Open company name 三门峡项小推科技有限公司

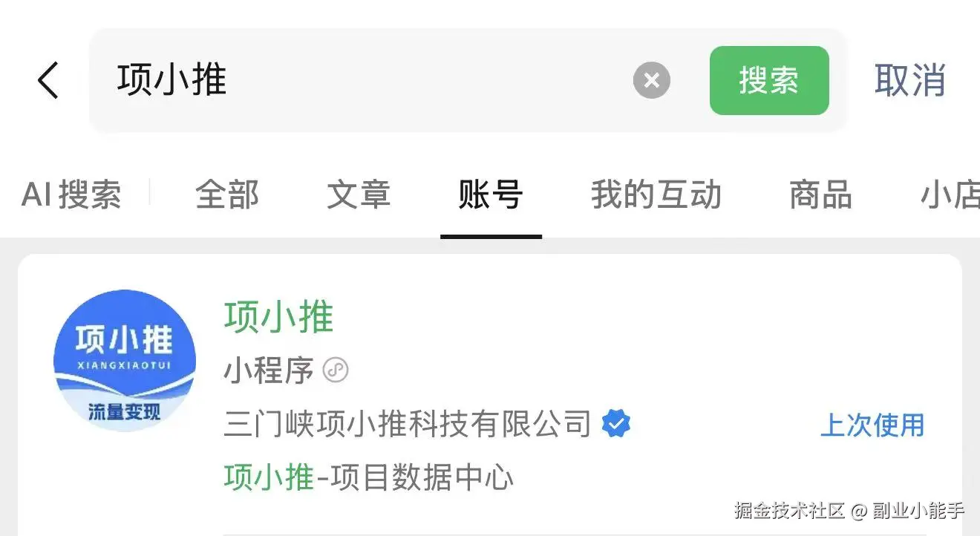[x=408, y=424]
